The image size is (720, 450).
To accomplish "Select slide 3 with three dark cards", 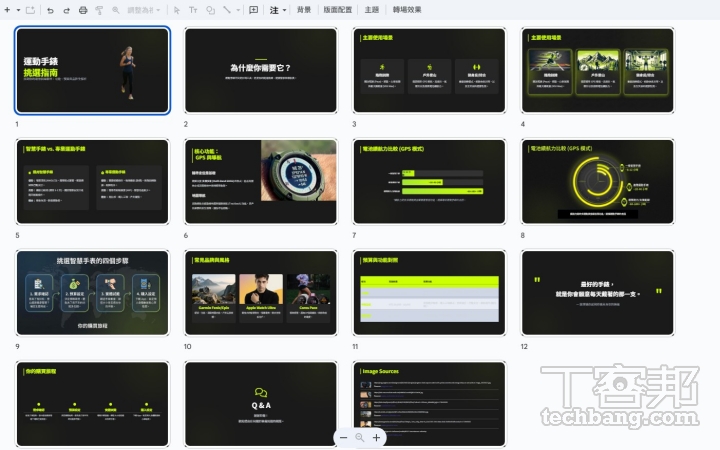I will tap(429, 70).
